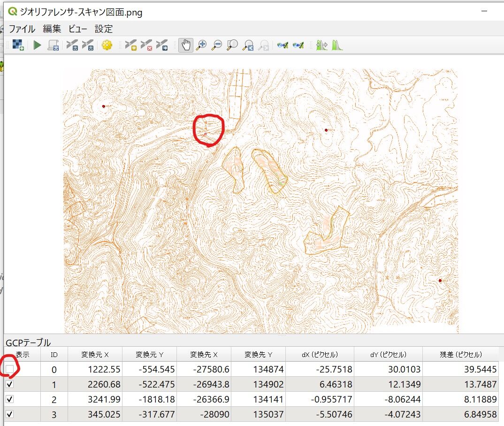Uncheck the checkbox for GCP ID 2
504x426 pixels.
click(x=10, y=399)
